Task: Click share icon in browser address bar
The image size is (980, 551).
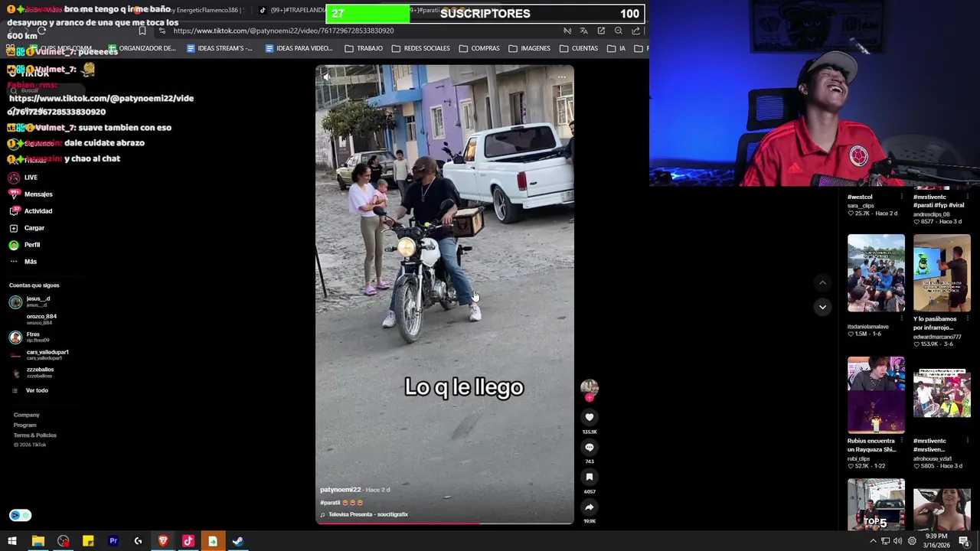Action: tap(636, 31)
